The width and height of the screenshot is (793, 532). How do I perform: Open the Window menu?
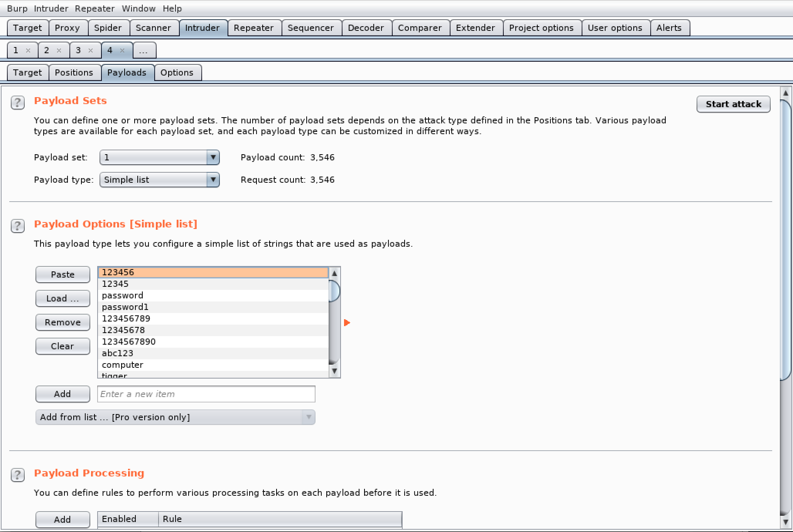[x=138, y=8]
